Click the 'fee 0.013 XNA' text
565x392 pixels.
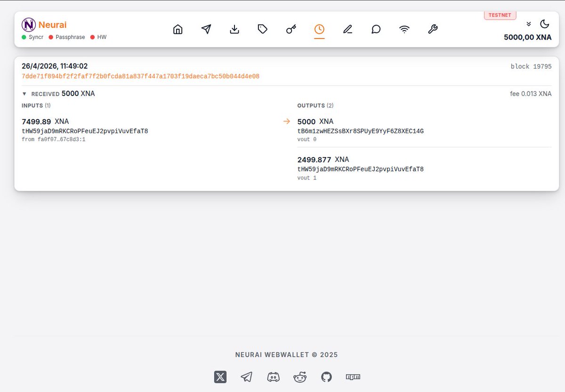(x=531, y=94)
